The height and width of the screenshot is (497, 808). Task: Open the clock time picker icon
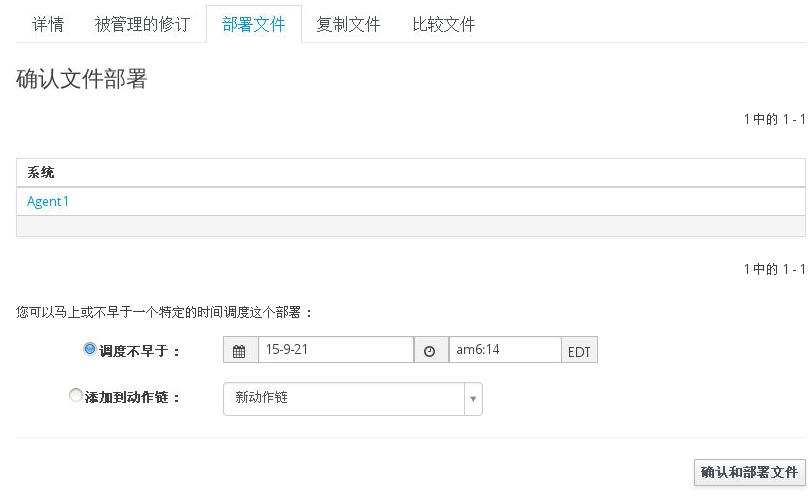point(430,351)
